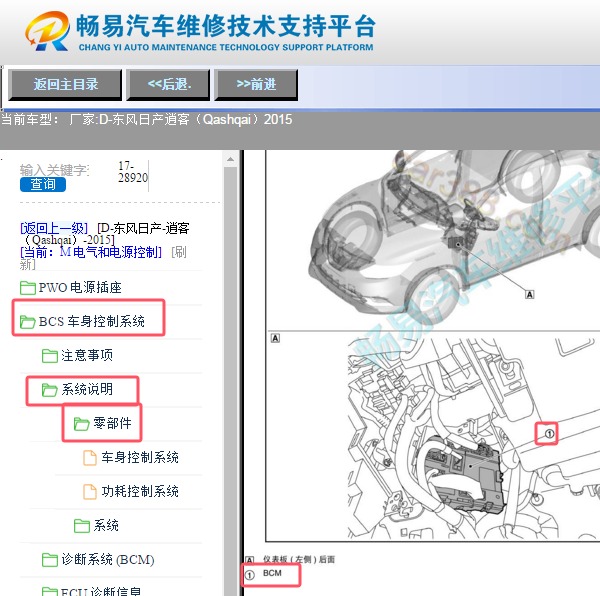600x596 pixels.
Task: Click the number 17-28920 text
Action: click(132, 172)
